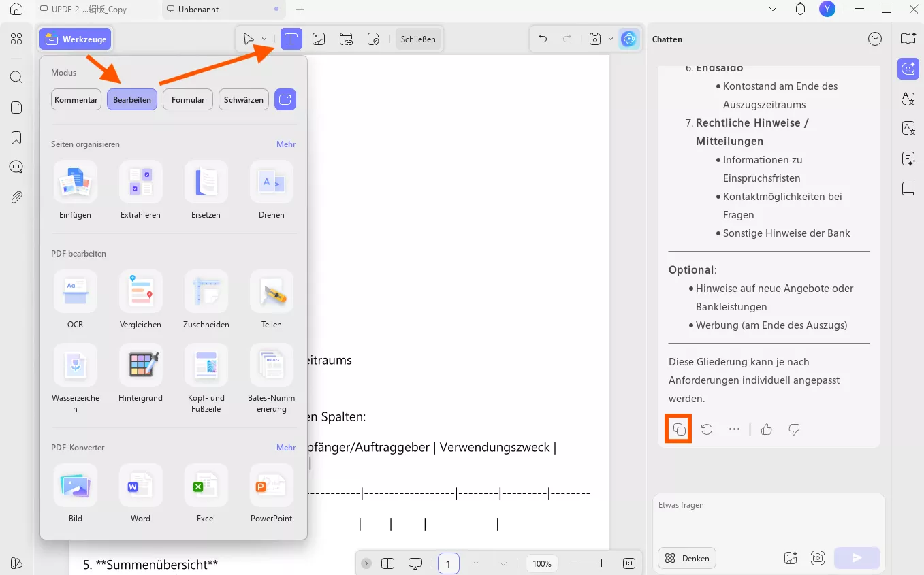The height and width of the screenshot is (575, 924).
Task: Open the Ersetzen page tool
Action: [x=206, y=191]
